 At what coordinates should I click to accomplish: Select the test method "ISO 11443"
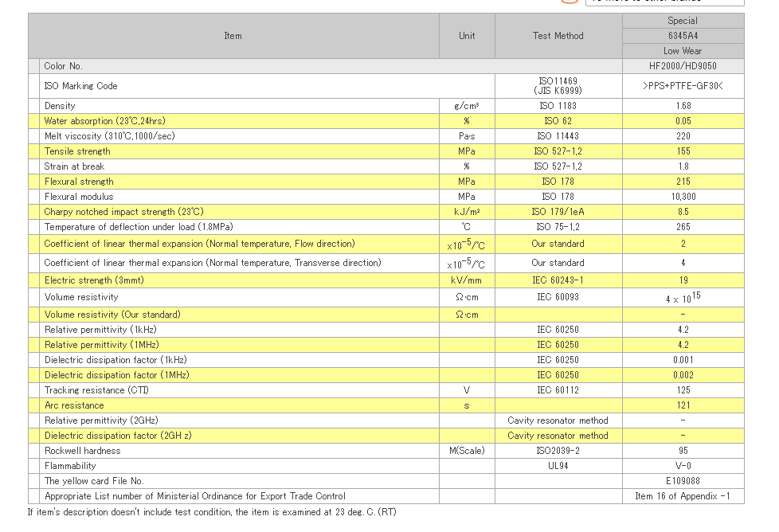coord(558,136)
